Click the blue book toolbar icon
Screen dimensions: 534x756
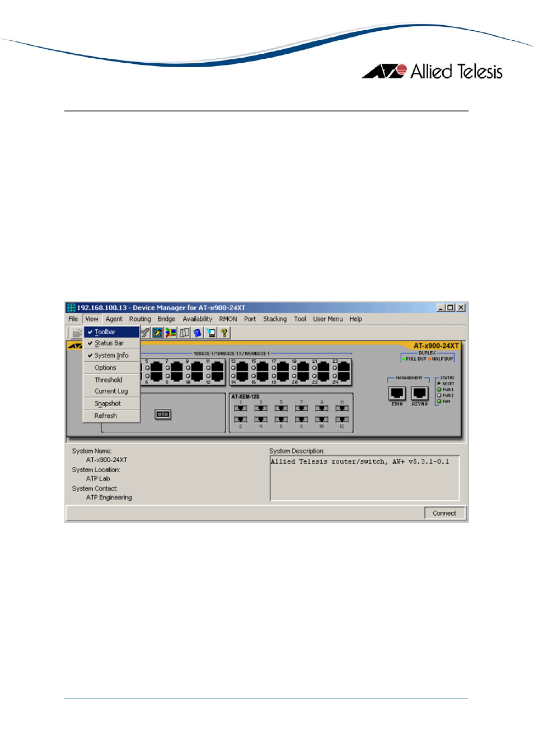pos(198,333)
